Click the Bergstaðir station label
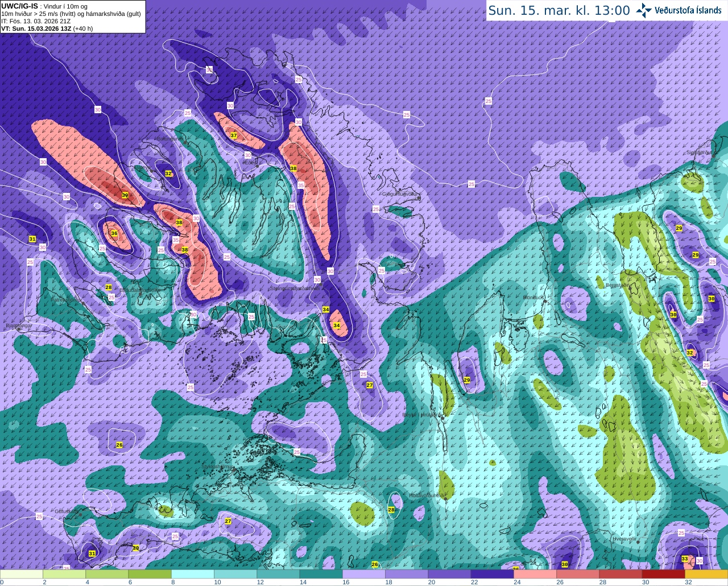 coord(618,285)
